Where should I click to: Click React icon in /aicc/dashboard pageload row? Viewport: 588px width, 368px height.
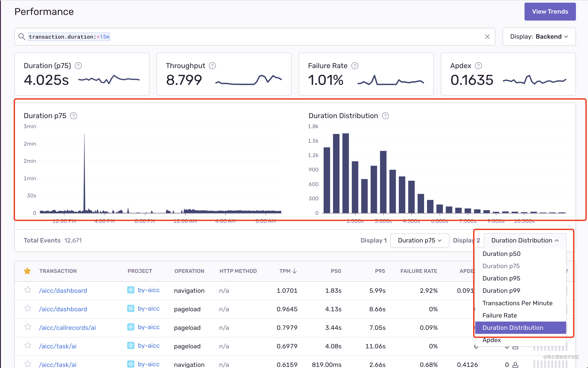coord(131,308)
